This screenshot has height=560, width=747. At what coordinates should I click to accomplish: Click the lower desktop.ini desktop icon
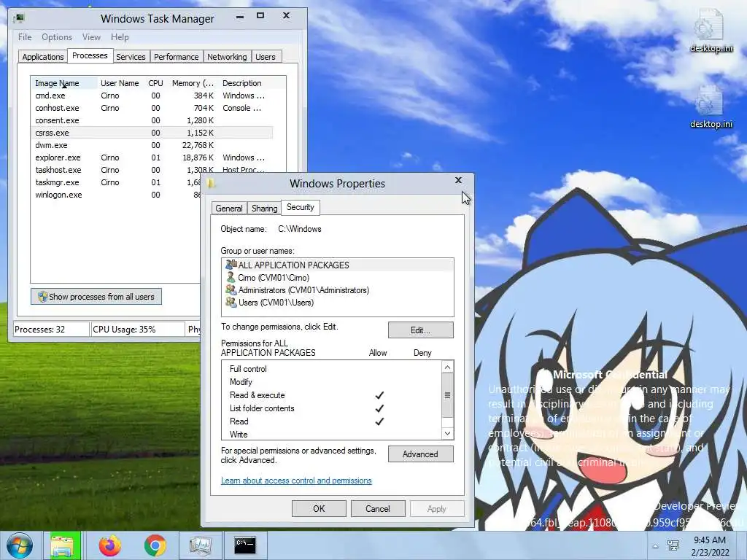pyautogui.click(x=711, y=107)
